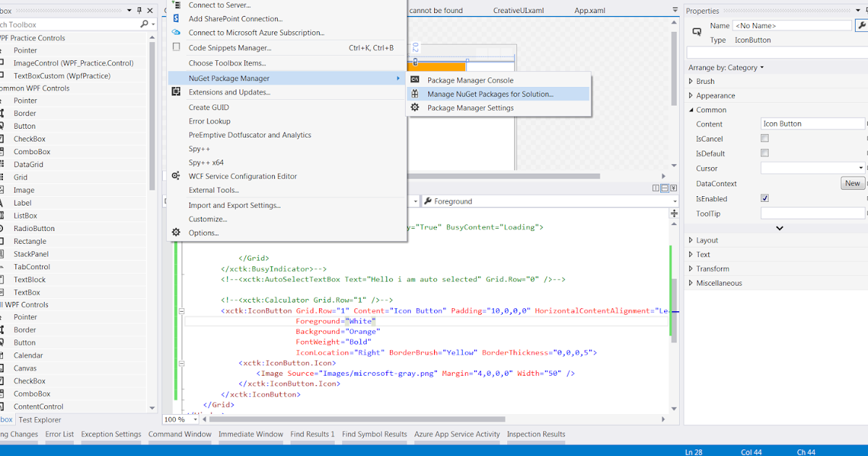868x456 pixels.
Task: Expand the Transform property category
Action: tap(691, 269)
